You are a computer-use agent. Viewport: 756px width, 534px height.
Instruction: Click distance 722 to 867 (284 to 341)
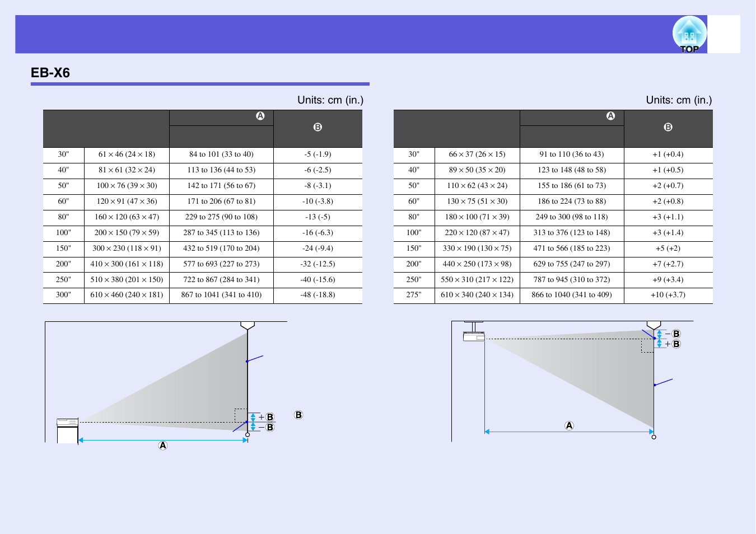pos(221,280)
